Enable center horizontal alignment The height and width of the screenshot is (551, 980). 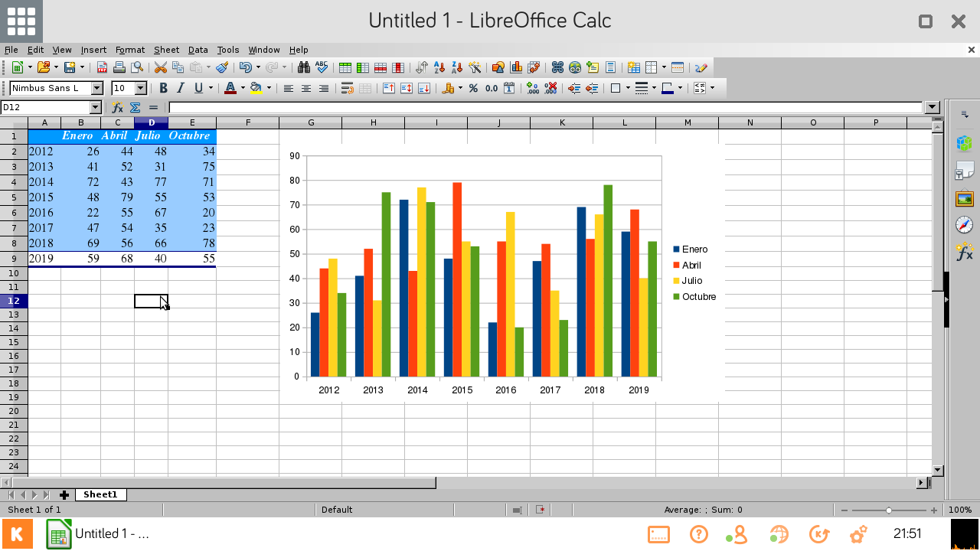306,88
